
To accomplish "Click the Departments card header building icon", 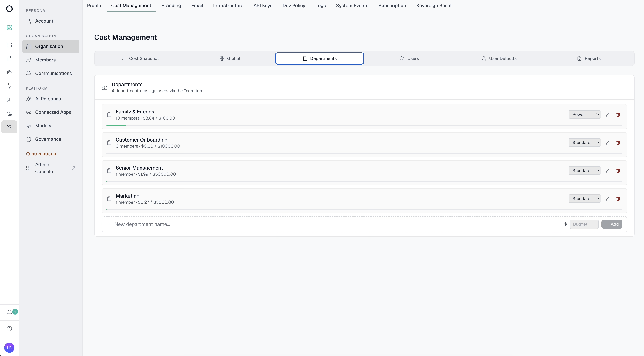I will pos(105,87).
